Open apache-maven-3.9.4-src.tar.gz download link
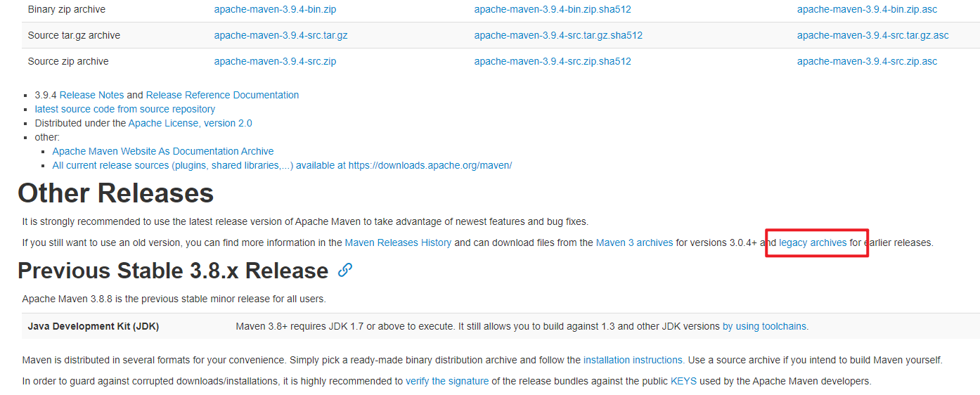 click(x=281, y=35)
